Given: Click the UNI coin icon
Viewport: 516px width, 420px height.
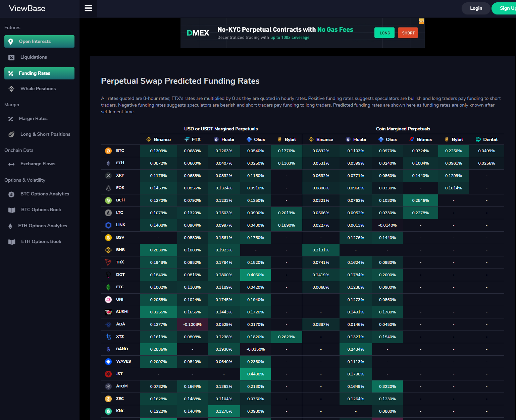Looking at the screenshot, I should [x=108, y=300].
